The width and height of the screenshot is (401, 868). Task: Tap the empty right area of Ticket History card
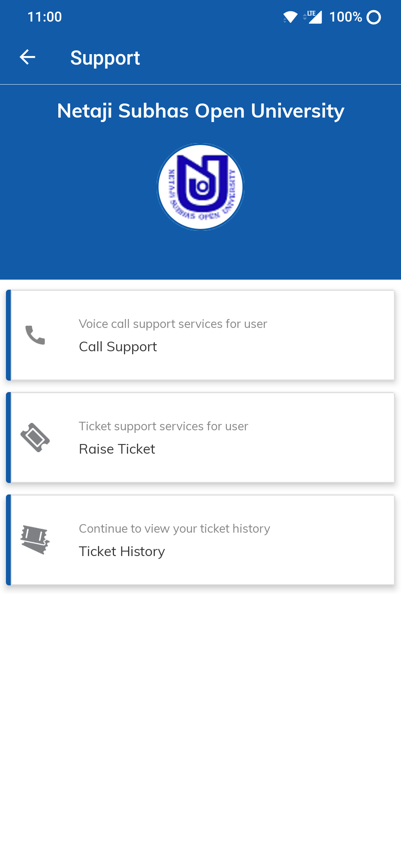(334, 540)
